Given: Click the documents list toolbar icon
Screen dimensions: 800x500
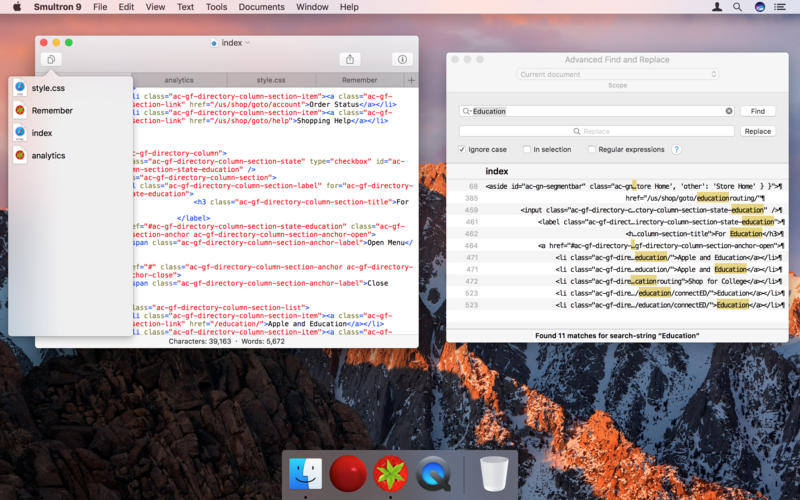Looking at the screenshot, I should tap(51, 60).
